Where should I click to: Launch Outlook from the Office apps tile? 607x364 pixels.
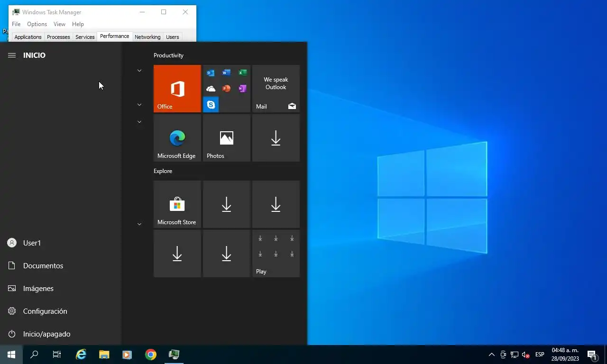click(211, 73)
